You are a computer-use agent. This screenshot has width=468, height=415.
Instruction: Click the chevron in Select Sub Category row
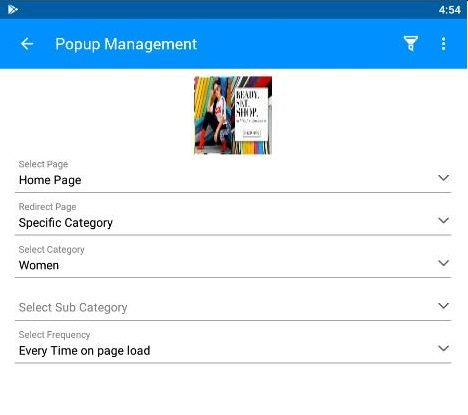coord(443,306)
